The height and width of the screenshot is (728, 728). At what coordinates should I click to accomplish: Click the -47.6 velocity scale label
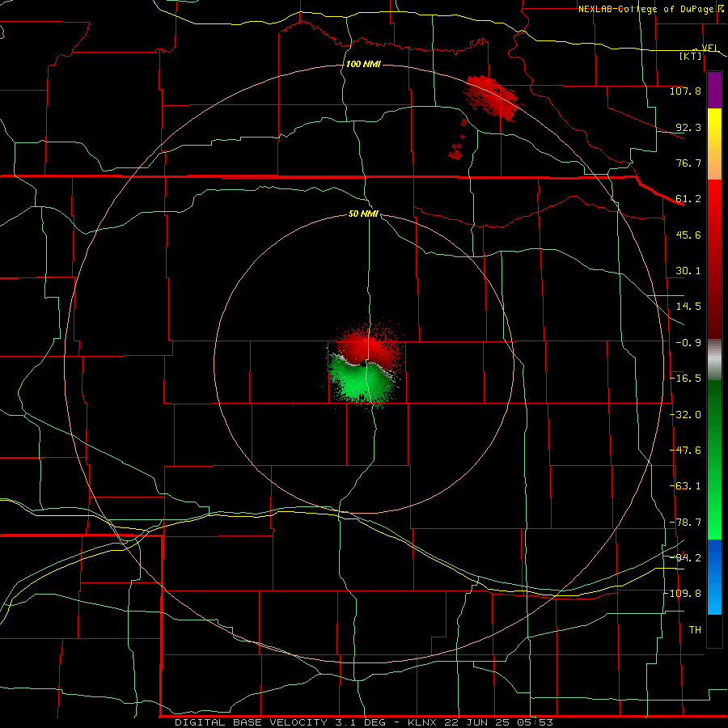[x=685, y=451]
